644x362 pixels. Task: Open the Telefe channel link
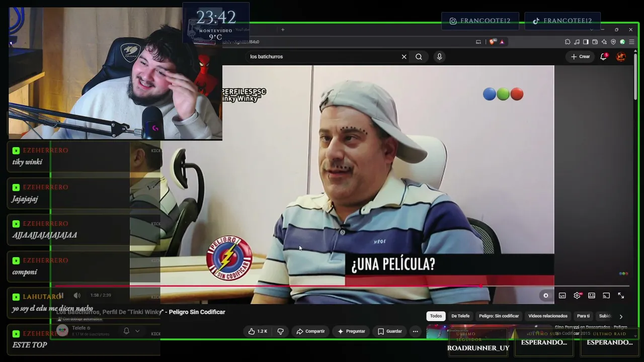78,328
